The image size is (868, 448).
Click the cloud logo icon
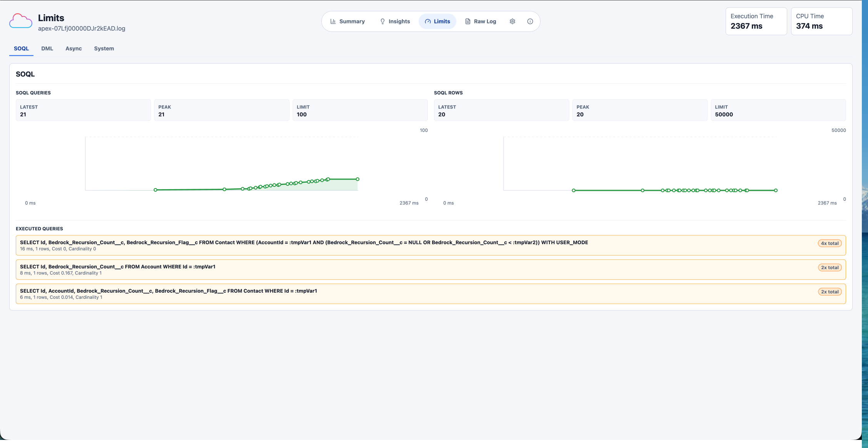pyautogui.click(x=21, y=21)
